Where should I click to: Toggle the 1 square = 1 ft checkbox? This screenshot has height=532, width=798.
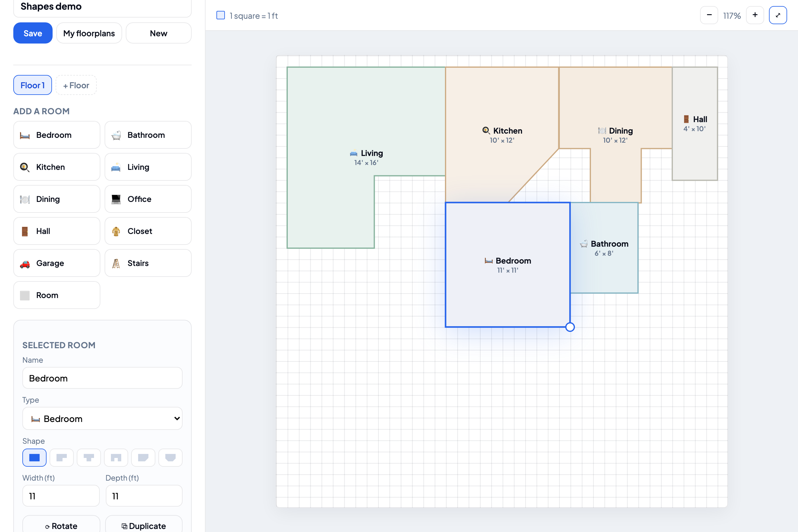pyautogui.click(x=221, y=15)
